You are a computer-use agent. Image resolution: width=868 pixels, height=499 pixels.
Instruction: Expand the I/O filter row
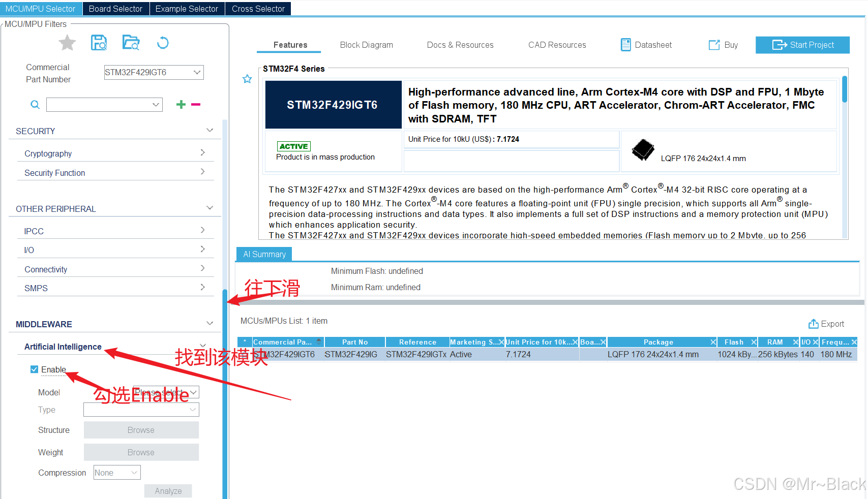pyautogui.click(x=202, y=249)
